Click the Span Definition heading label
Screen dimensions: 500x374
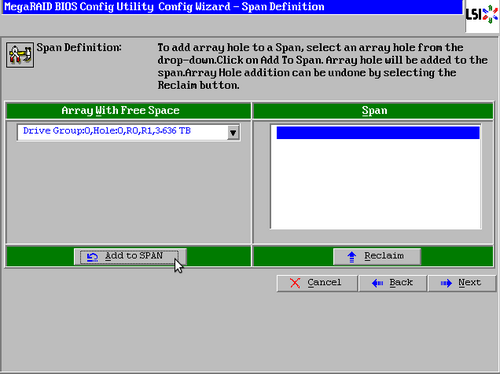coord(79,48)
